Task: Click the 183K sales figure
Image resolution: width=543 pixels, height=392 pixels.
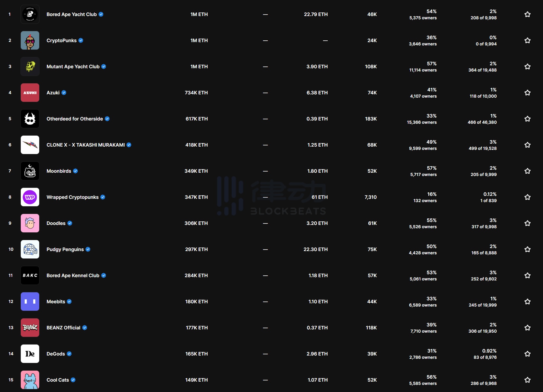Action: tap(371, 119)
